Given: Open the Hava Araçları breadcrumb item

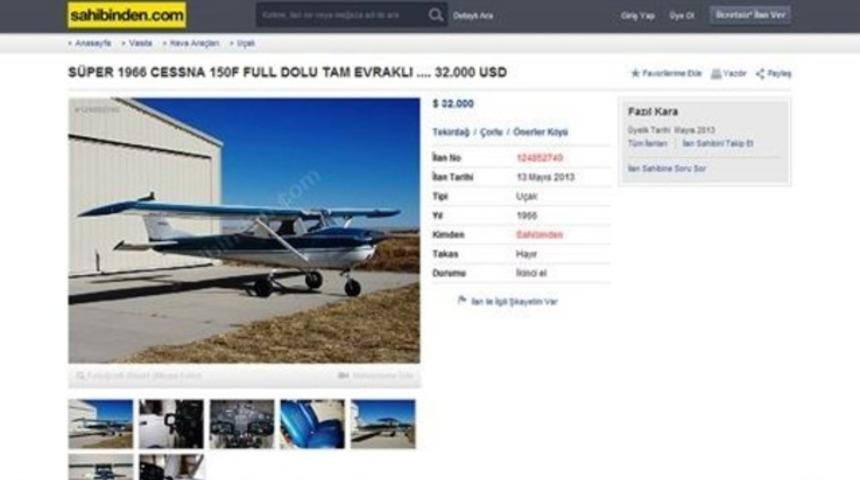Looking at the screenshot, I should pos(194,43).
